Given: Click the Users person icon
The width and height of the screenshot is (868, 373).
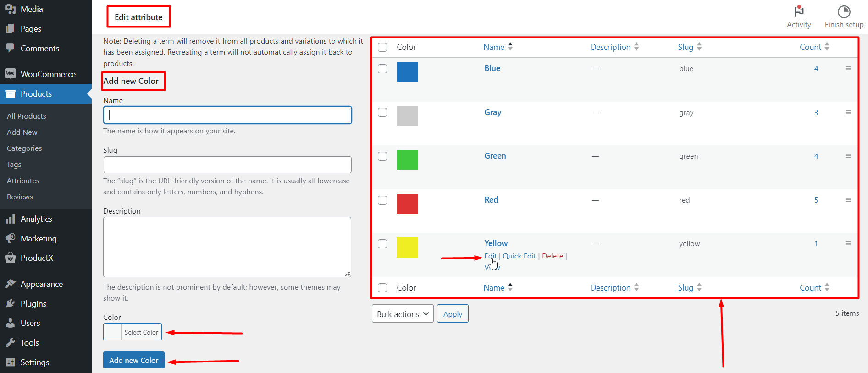Looking at the screenshot, I should point(10,323).
